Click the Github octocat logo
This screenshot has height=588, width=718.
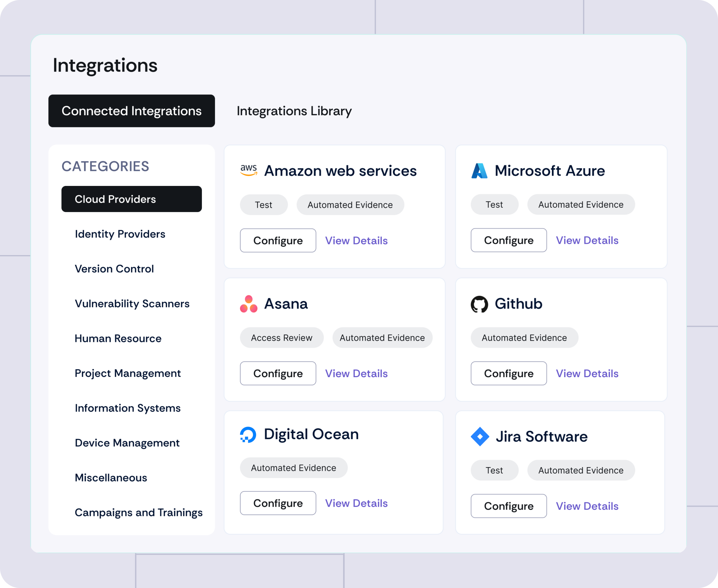[x=480, y=304]
